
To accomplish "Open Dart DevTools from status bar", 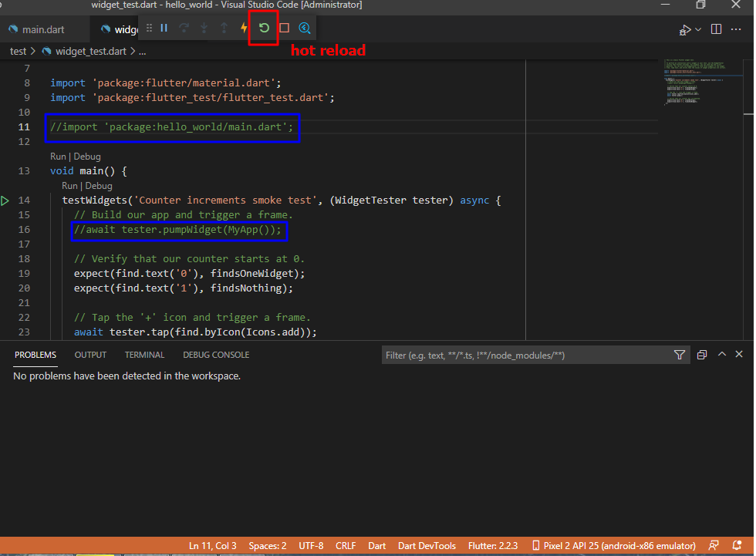I will [427, 546].
